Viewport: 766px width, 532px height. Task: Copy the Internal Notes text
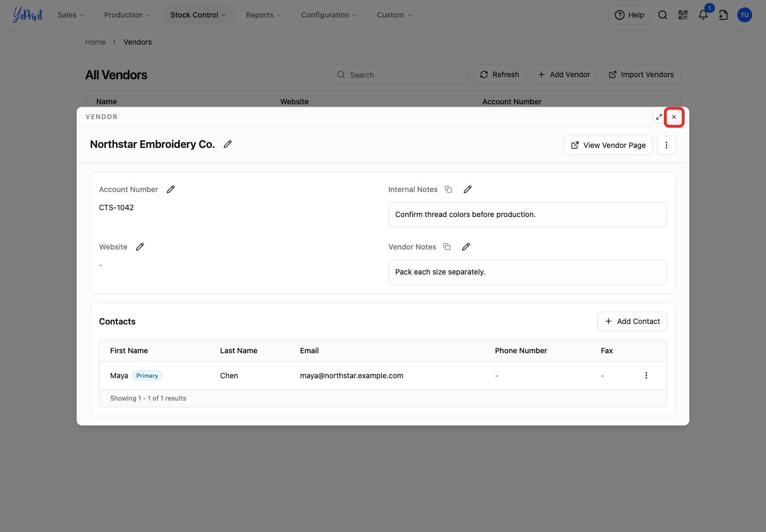tap(448, 189)
